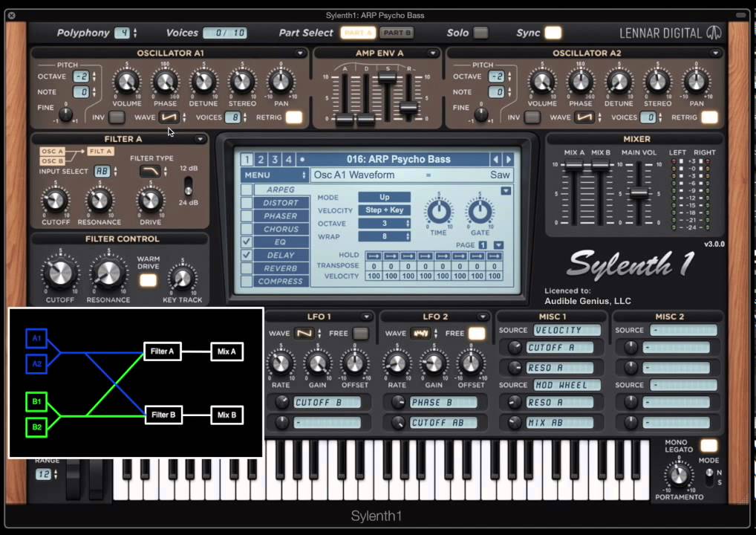Image resolution: width=756 pixels, height=535 pixels.
Task: Select preset tab 3 in display
Action: pyautogui.click(x=274, y=159)
